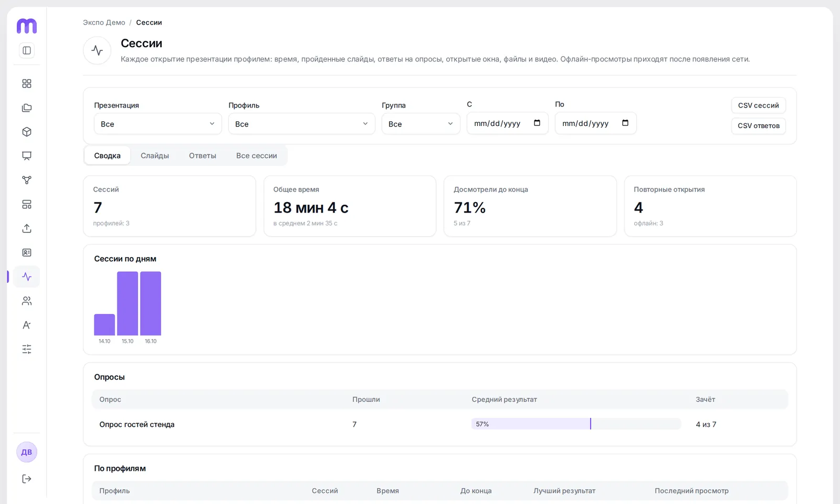Open the dashboard grid icon in sidebar
This screenshot has width=840, height=504.
click(27, 83)
